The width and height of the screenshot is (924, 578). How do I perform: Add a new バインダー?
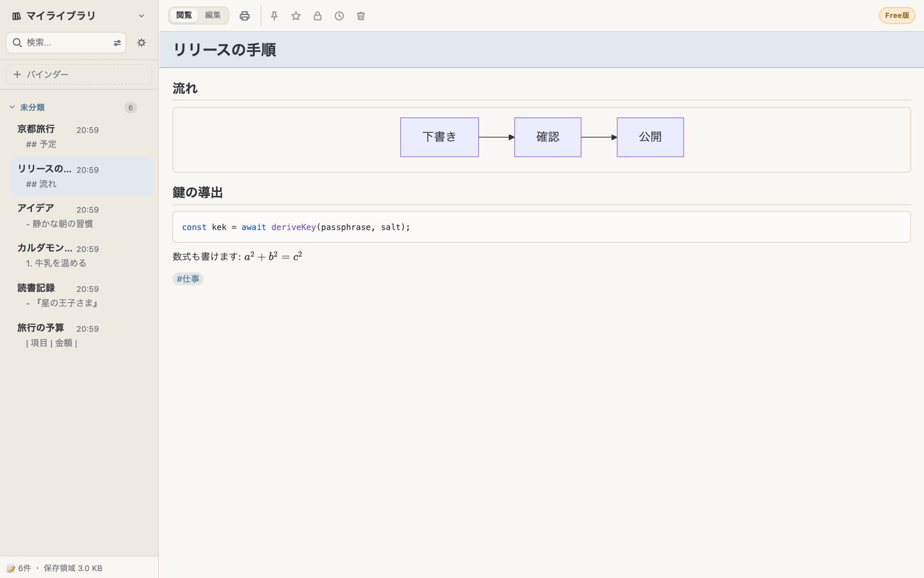(x=79, y=75)
